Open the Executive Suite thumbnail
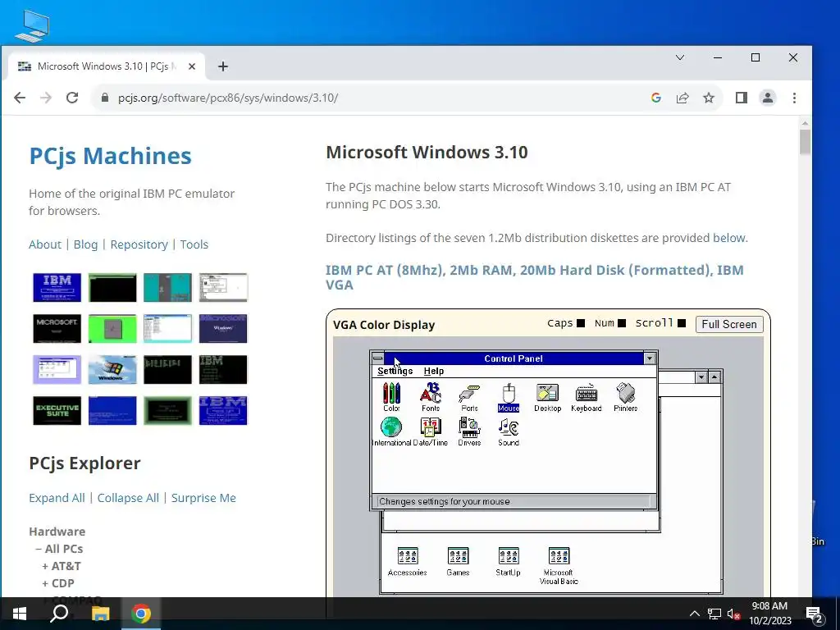The width and height of the screenshot is (840, 630). [57, 410]
